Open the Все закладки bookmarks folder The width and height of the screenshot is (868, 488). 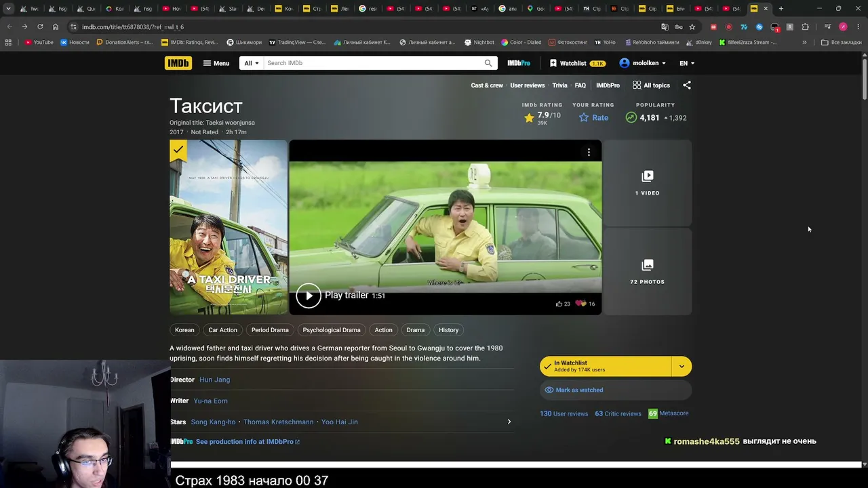(x=841, y=42)
